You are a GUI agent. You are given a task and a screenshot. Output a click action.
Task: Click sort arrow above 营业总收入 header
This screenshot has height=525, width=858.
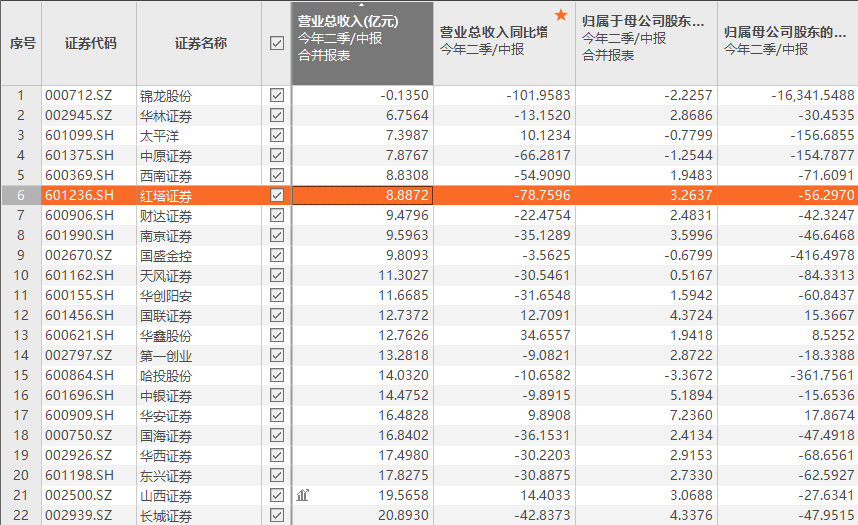coord(361,4)
